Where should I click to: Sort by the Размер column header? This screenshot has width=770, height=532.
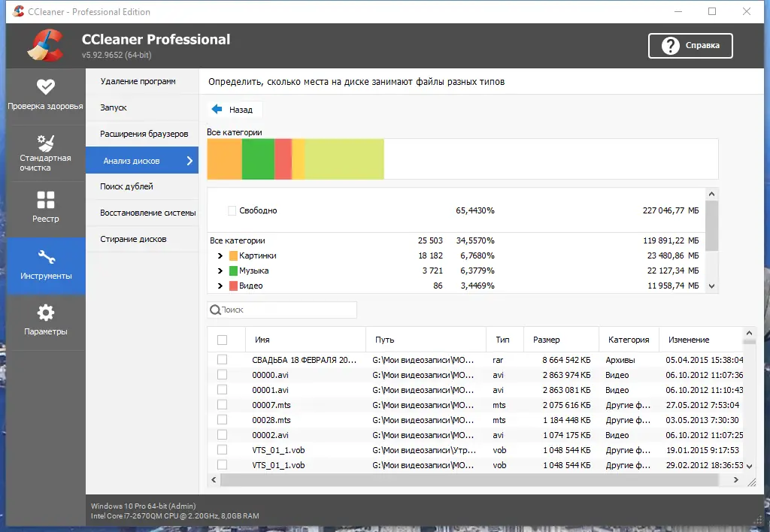point(561,340)
